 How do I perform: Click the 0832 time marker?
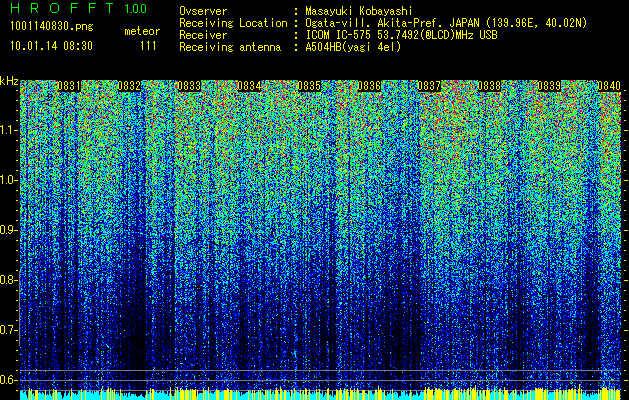point(129,86)
